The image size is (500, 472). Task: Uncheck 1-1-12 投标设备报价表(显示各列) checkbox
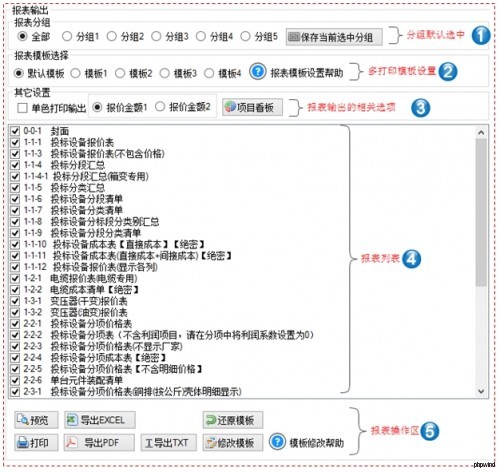point(15,267)
